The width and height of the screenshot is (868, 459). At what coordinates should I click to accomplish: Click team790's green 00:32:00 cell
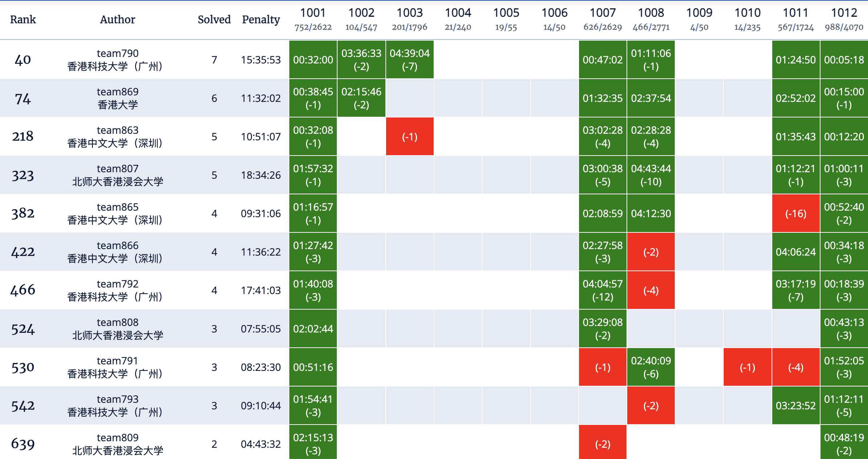coord(313,59)
